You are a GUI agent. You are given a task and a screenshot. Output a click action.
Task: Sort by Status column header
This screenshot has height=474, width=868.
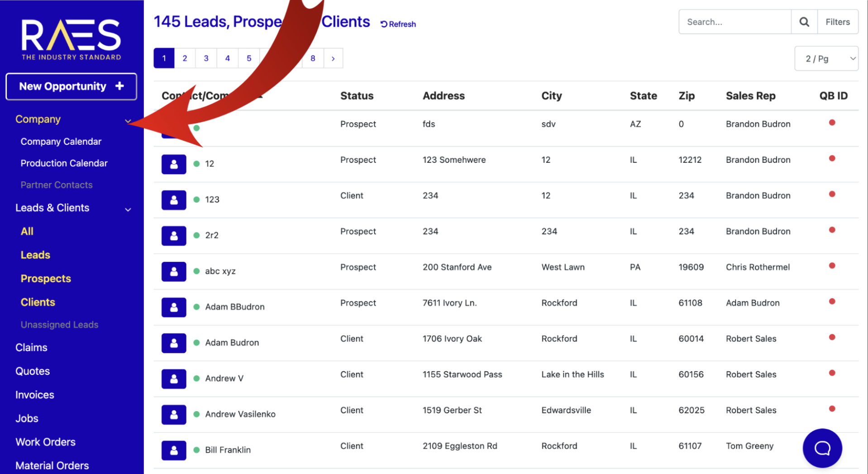357,96
